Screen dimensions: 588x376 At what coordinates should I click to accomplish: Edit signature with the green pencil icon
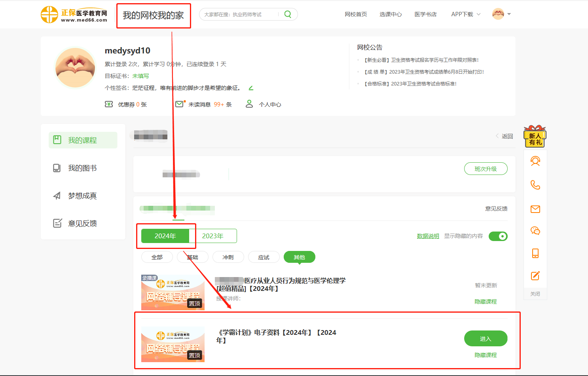[x=251, y=88]
